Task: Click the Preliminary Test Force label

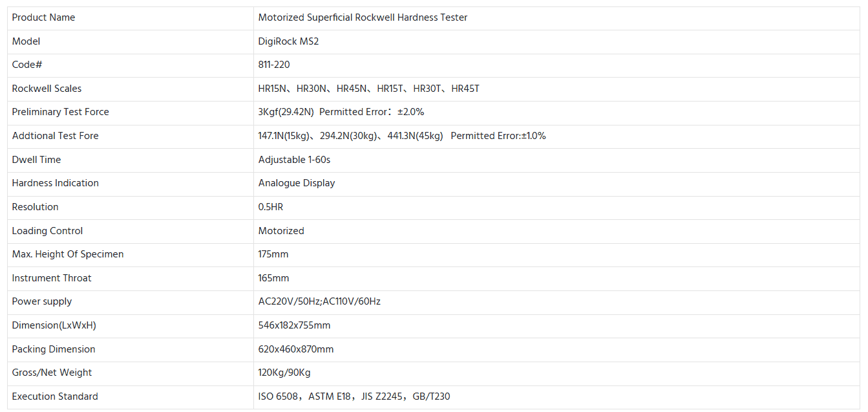Action: pos(60,112)
